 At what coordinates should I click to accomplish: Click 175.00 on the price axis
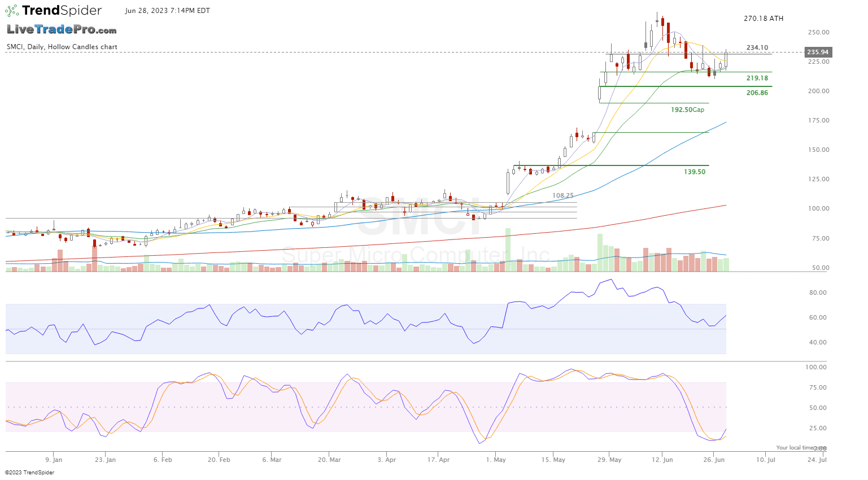(819, 120)
